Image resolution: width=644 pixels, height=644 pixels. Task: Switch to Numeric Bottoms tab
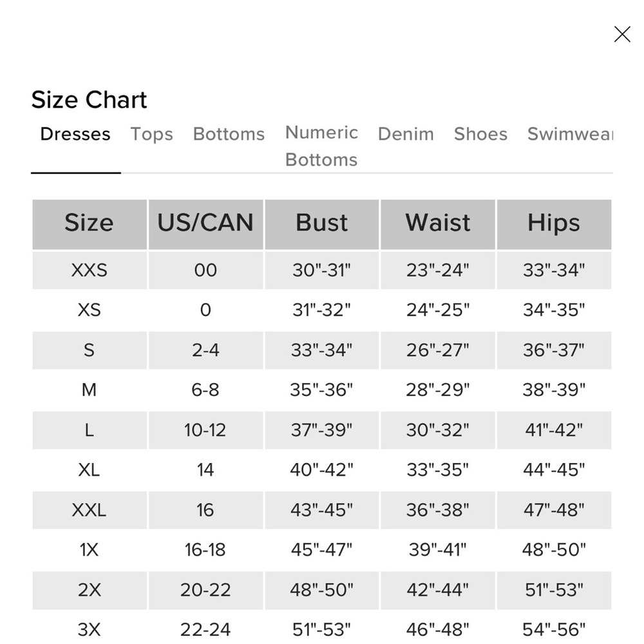[321, 146]
